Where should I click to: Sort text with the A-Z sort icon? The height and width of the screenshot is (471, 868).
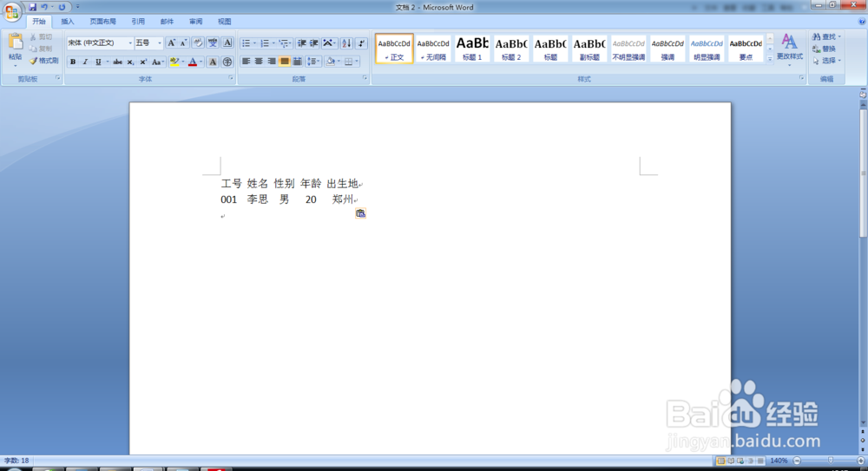pyautogui.click(x=346, y=43)
